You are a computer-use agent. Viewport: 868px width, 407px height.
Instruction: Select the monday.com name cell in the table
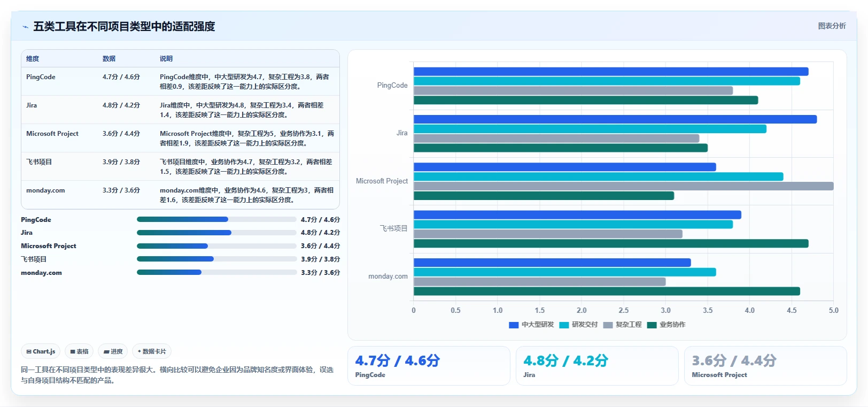pyautogui.click(x=45, y=190)
